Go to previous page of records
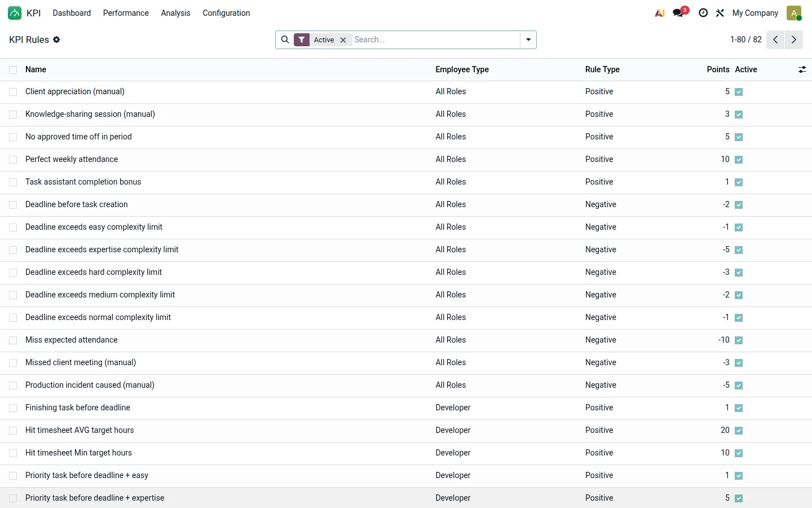The width and height of the screenshot is (812, 508). (x=775, y=40)
